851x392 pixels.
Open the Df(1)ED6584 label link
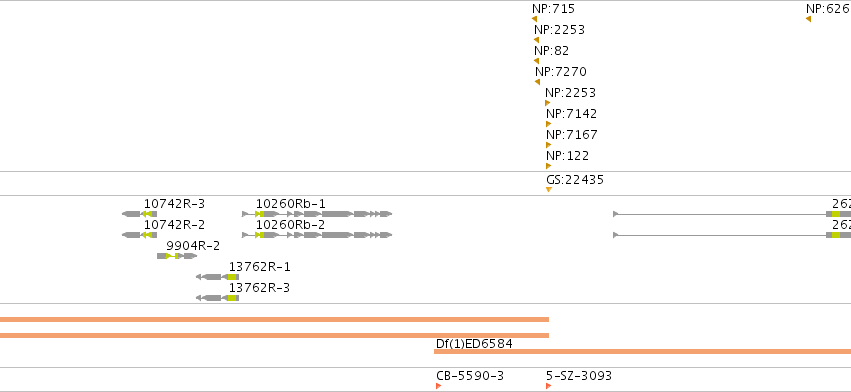(474, 344)
